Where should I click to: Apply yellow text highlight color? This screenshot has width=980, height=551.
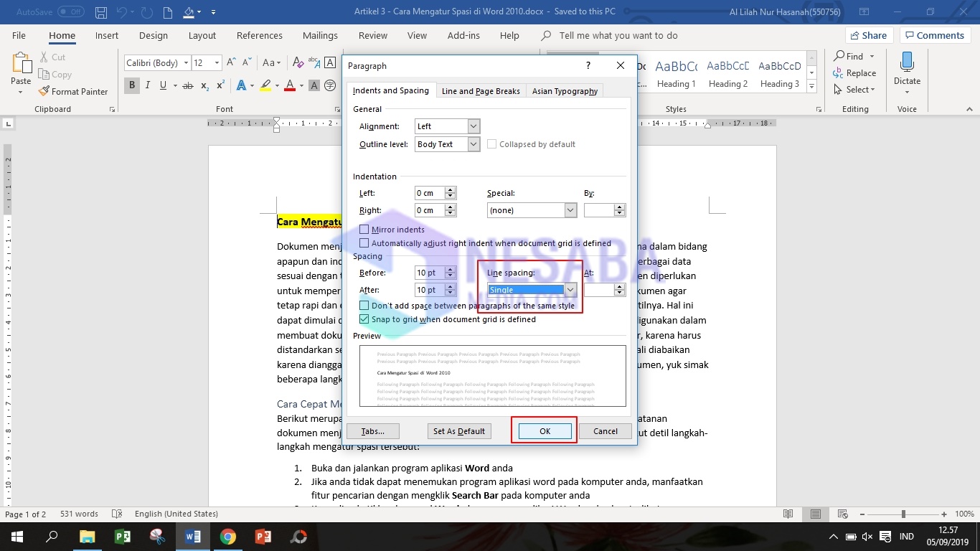click(265, 85)
